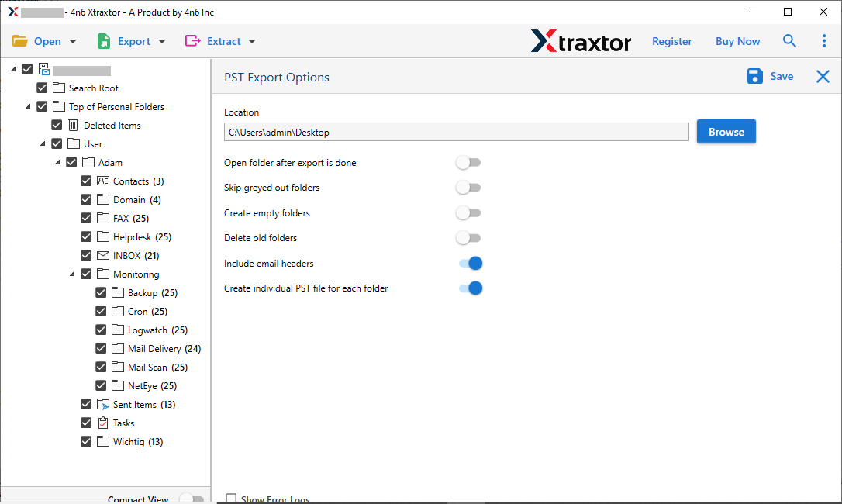Select the Sent Items (13) tree row
Image resolution: width=842 pixels, height=504 pixels.
pos(144,404)
